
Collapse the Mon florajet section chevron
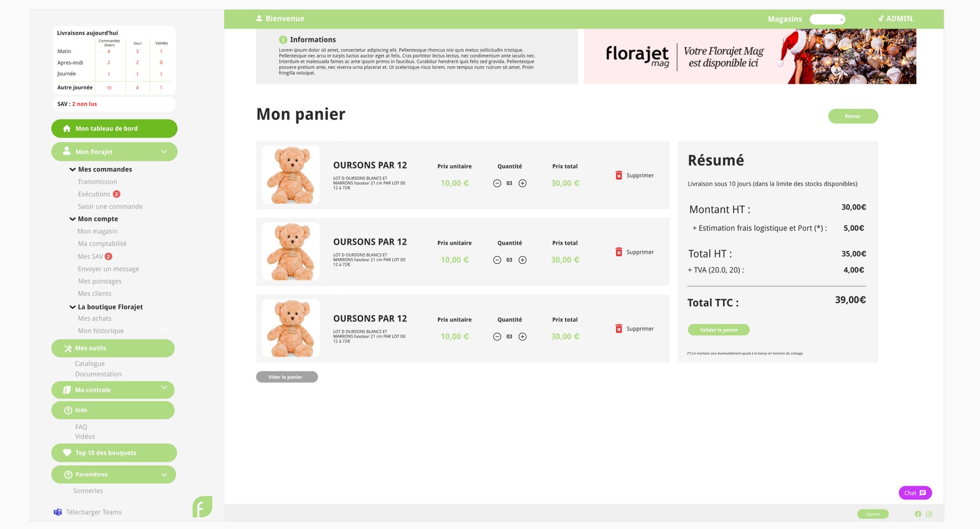[165, 152]
